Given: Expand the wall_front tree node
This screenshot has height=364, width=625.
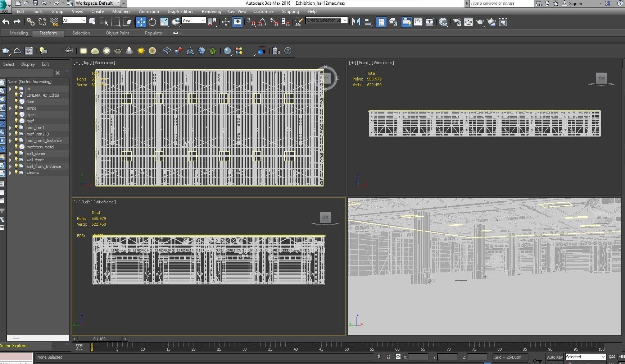Looking at the screenshot, I should [x=10, y=160].
